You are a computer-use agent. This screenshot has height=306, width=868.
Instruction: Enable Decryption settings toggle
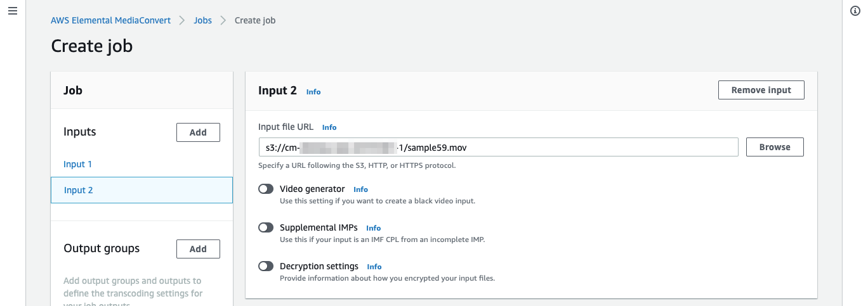pyautogui.click(x=266, y=266)
